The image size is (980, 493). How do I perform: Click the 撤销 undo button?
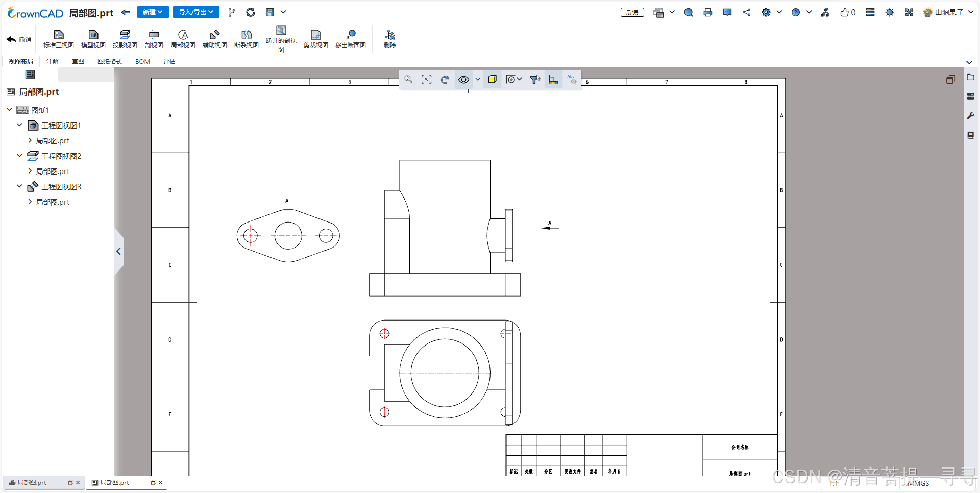19,39
